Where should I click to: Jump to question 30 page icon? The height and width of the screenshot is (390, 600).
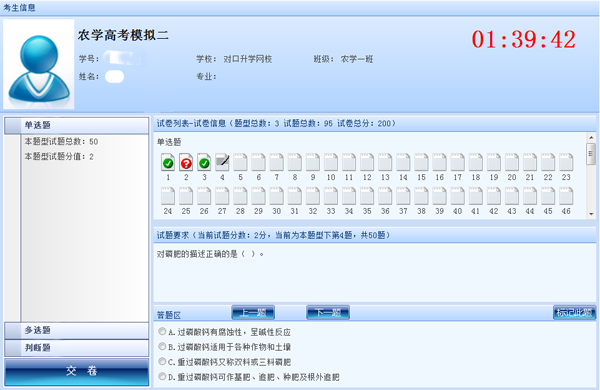(276, 196)
